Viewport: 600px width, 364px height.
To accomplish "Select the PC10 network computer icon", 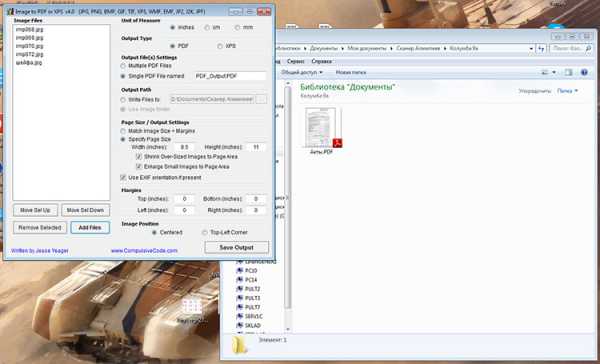I will coord(240,271).
